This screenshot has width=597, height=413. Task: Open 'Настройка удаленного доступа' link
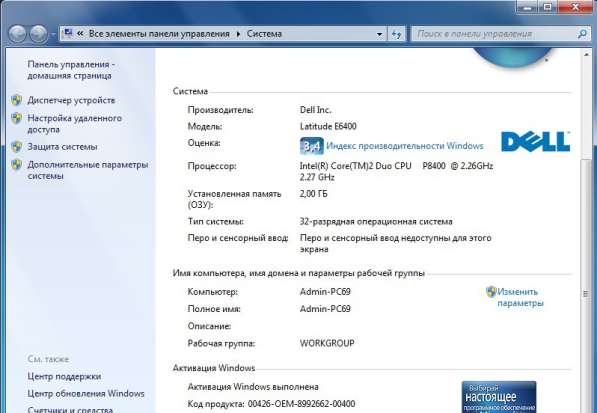74,124
